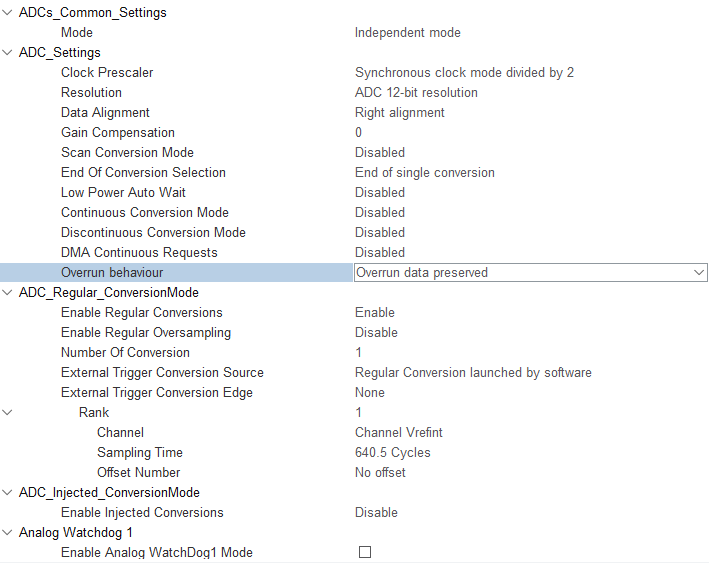The width and height of the screenshot is (709, 563).
Task: Click the Continuous Conversion Mode Disabled value
Action: tap(380, 213)
